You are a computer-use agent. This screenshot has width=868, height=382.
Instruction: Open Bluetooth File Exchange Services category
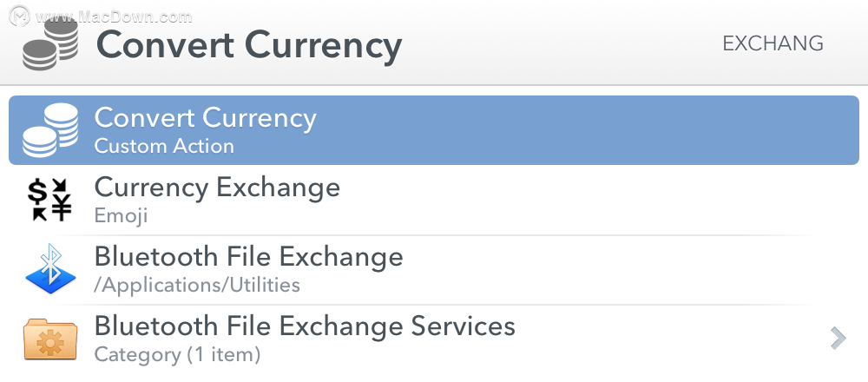434,339
